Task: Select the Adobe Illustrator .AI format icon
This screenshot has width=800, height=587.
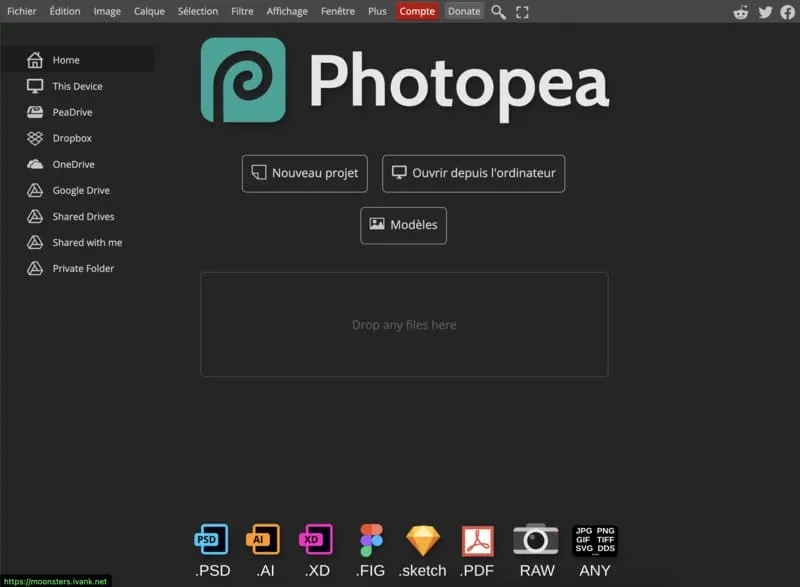Action: (x=264, y=539)
